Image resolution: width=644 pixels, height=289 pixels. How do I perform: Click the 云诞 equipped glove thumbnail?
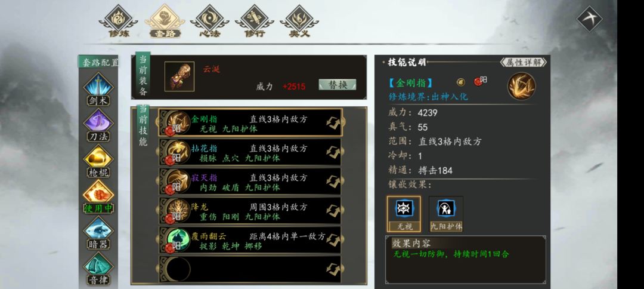click(179, 76)
